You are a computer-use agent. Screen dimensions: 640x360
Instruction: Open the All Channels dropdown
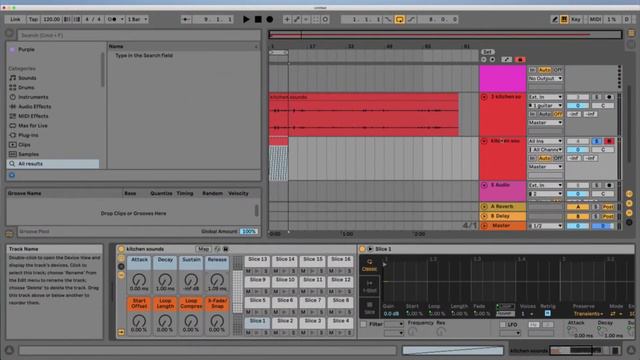pyautogui.click(x=545, y=150)
